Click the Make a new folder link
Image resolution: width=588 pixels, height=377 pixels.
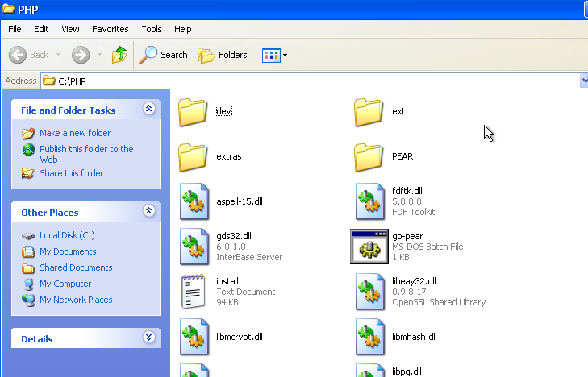pyautogui.click(x=75, y=133)
